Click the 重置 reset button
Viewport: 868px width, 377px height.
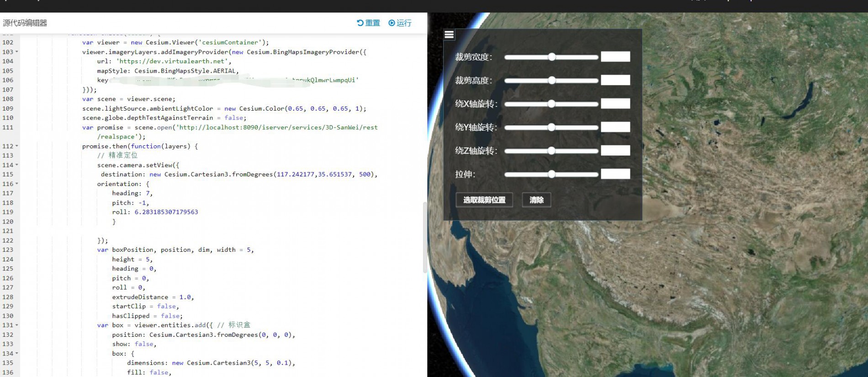click(x=368, y=23)
